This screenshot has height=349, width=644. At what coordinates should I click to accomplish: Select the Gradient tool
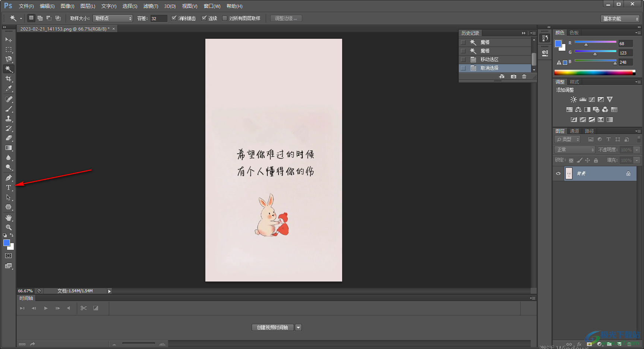pos(9,148)
